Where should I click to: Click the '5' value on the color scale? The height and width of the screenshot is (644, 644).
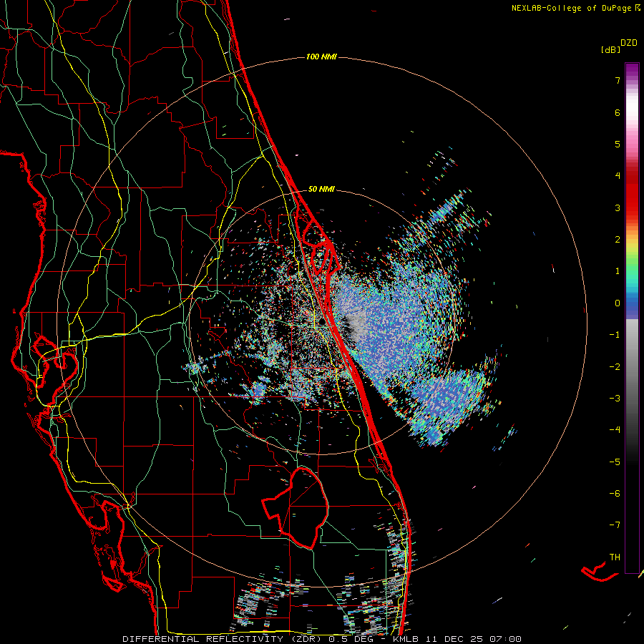(618, 144)
